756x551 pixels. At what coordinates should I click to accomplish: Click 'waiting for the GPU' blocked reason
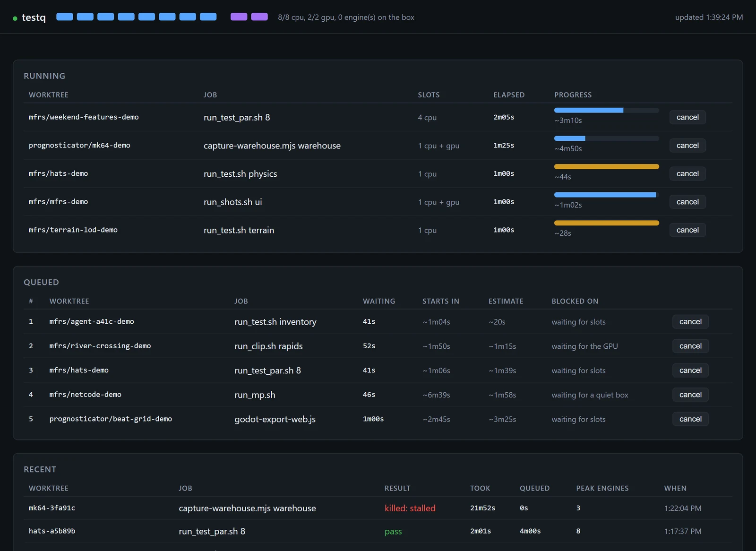point(584,346)
